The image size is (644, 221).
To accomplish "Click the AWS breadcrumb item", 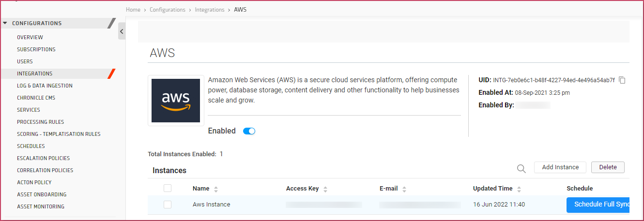I will point(240,10).
